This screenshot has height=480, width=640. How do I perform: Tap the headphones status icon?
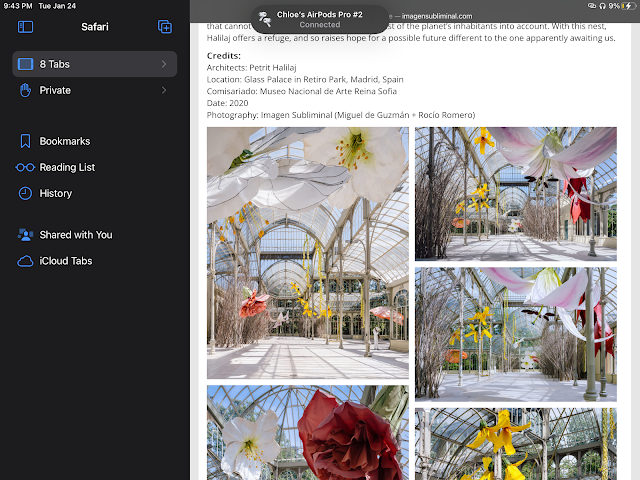602,6
